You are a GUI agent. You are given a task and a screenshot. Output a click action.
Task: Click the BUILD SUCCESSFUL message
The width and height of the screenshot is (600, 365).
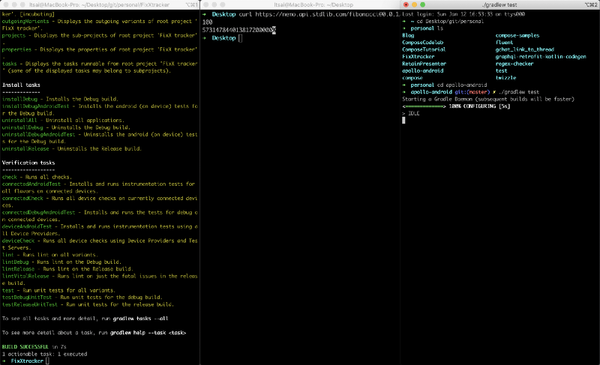(x=25, y=347)
